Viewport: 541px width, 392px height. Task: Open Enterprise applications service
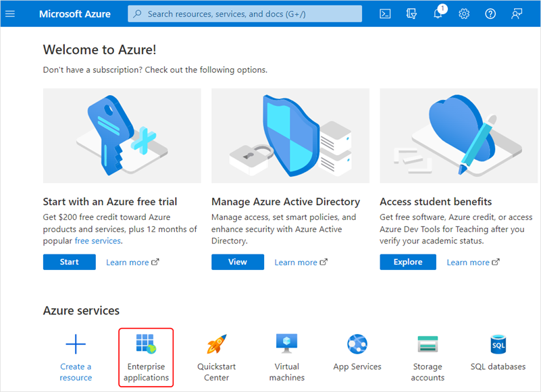point(146,357)
